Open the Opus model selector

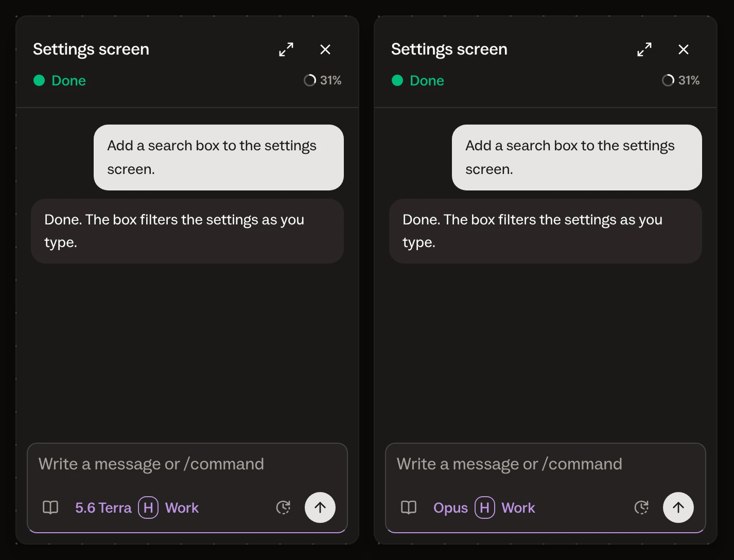coord(451,508)
